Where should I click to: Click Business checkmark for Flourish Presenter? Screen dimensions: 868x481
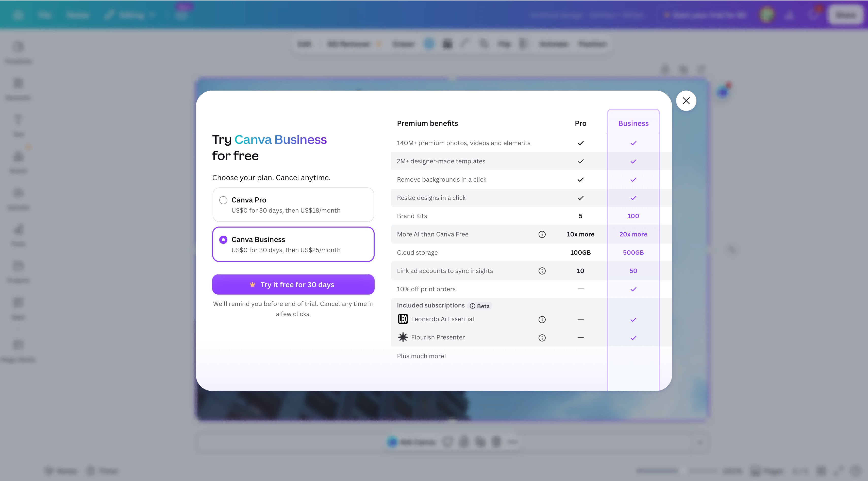click(633, 338)
